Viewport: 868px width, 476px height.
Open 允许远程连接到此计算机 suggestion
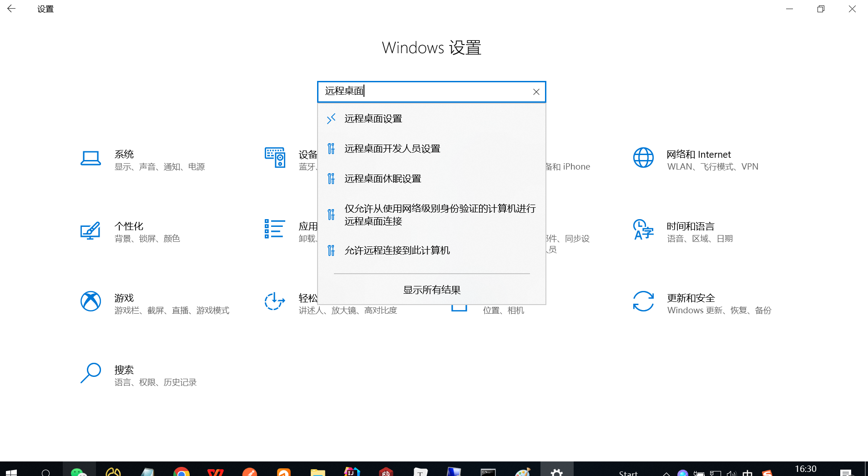pyautogui.click(x=431, y=251)
